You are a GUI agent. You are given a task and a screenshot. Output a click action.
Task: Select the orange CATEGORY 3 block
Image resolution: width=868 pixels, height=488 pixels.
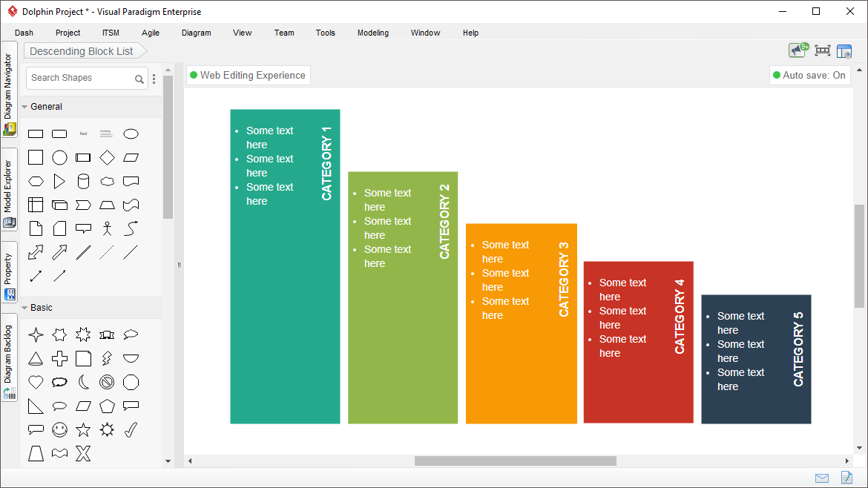tap(522, 323)
